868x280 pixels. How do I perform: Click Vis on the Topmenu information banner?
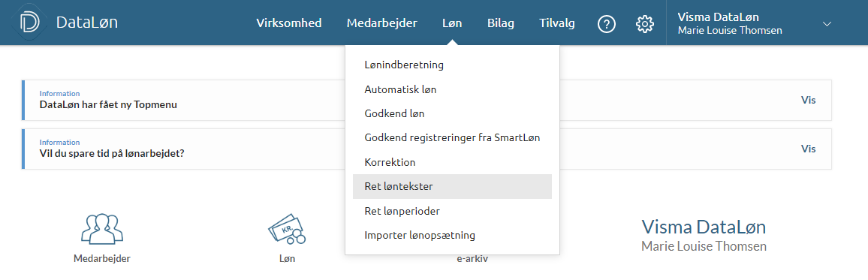[808, 100]
